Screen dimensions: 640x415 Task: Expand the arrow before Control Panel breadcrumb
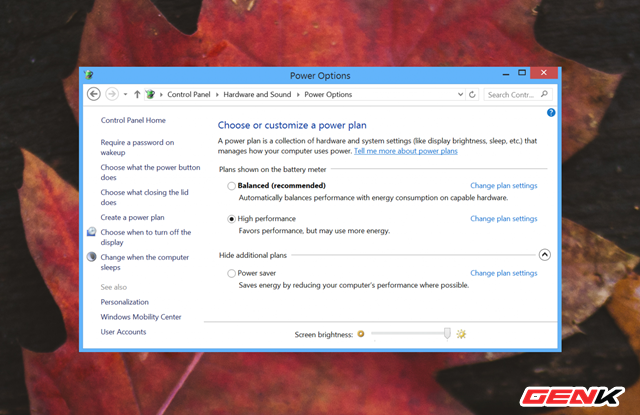[161, 95]
